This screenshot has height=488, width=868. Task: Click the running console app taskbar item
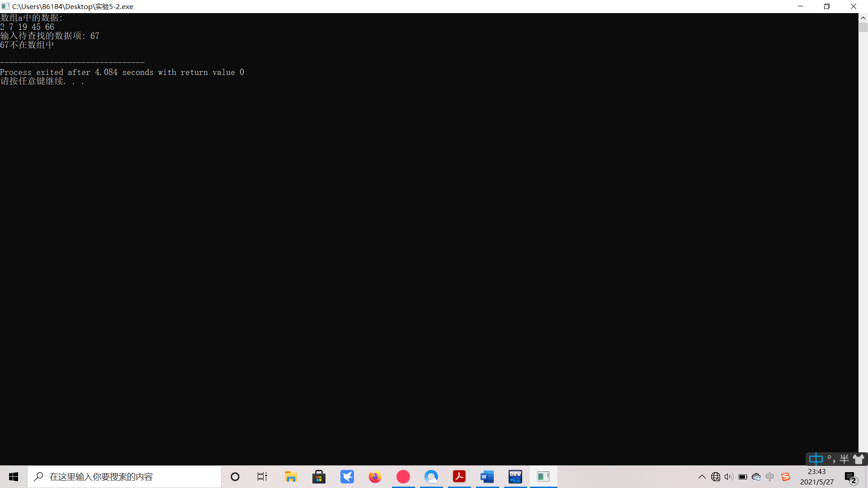[x=543, y=477]
